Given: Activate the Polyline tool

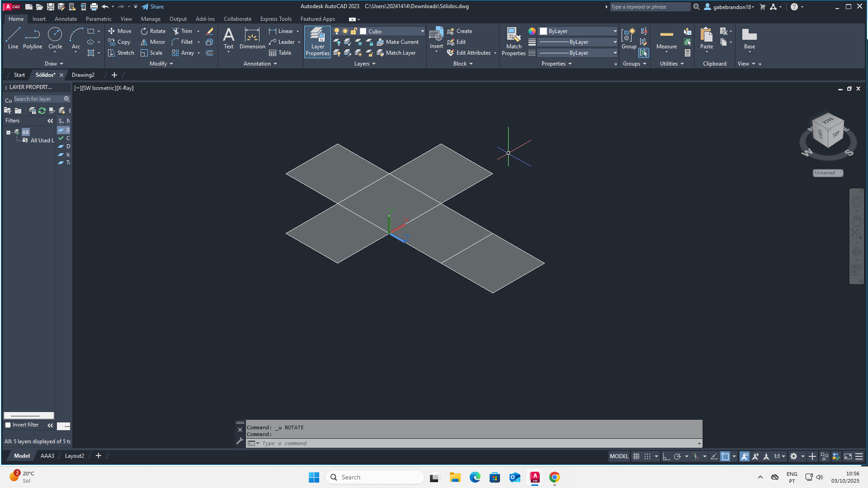Looking at the screenshot, I should pyautogui.click(x=32, y=39).
